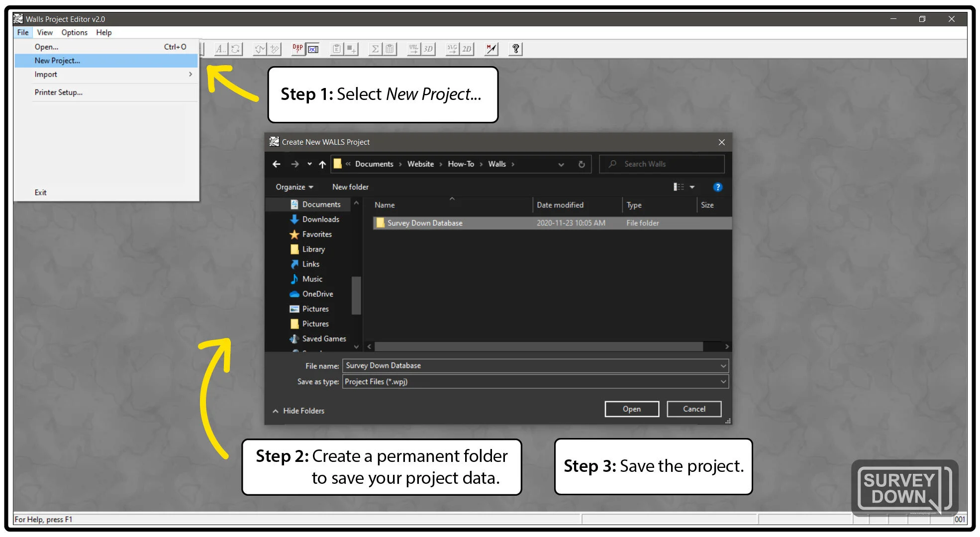
Task: Go up one folder level with the arrow
Action: (x=322, y=164)
